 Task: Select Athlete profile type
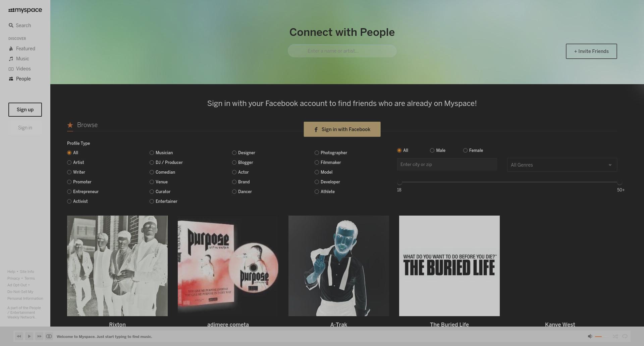point(317,192)
